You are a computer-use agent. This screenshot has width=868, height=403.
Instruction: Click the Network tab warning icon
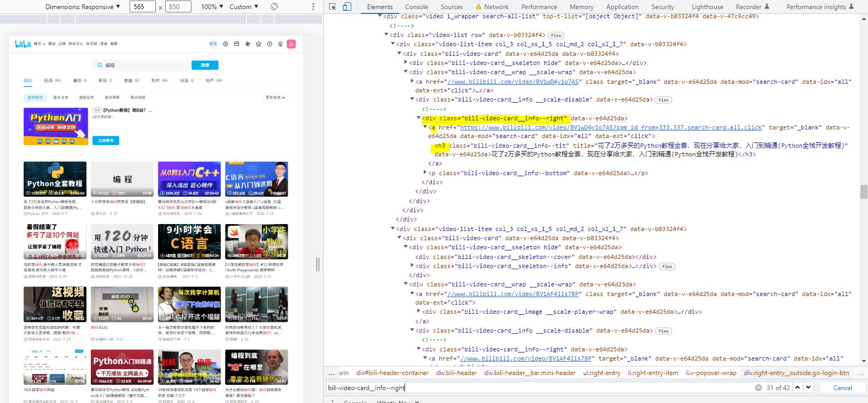(479, 7)
